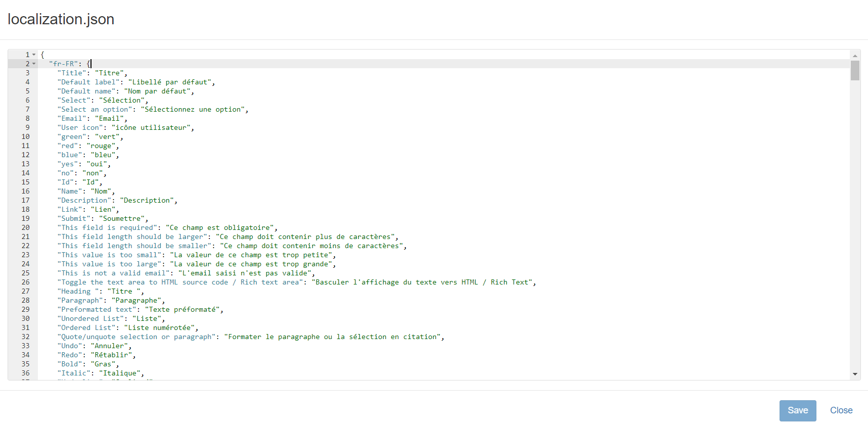The width and height of the screenshot is (868, 427).
Task: Click the "Soumettre" value
Action: [122, 218]
